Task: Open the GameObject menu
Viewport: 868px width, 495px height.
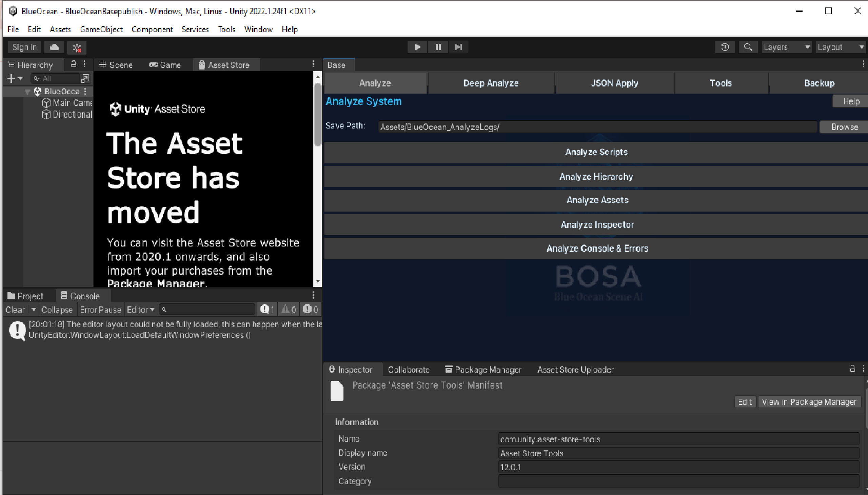Action: tap(101, 29)
